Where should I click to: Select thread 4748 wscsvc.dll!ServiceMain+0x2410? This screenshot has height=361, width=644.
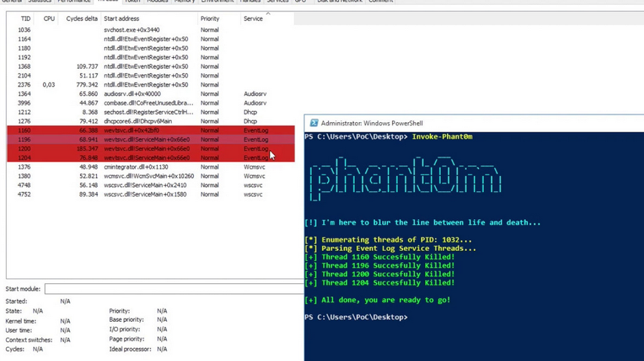tap(151, 185)
